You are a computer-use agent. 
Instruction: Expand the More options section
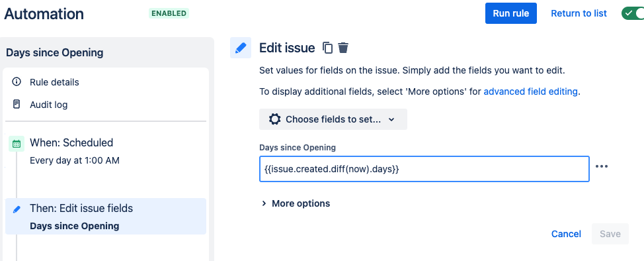[296, 203]
